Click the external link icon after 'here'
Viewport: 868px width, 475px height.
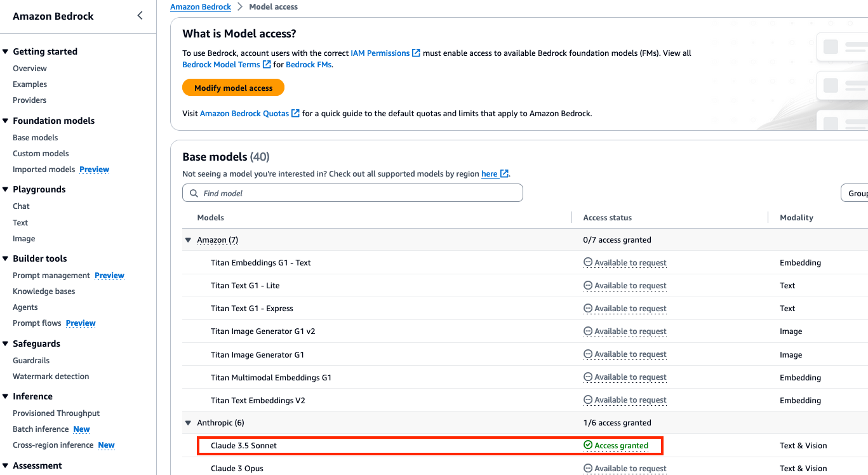click(x=504, y=174)
